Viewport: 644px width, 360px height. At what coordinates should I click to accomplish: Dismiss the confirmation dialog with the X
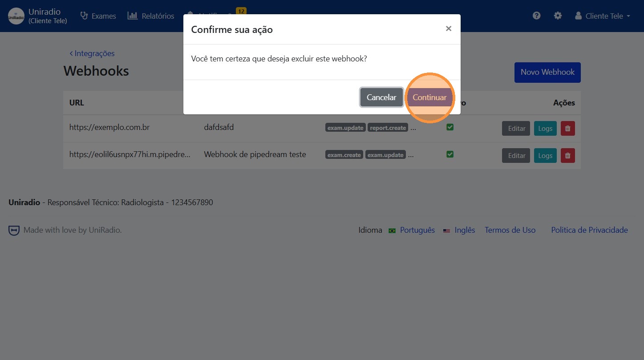coord(448,28)
